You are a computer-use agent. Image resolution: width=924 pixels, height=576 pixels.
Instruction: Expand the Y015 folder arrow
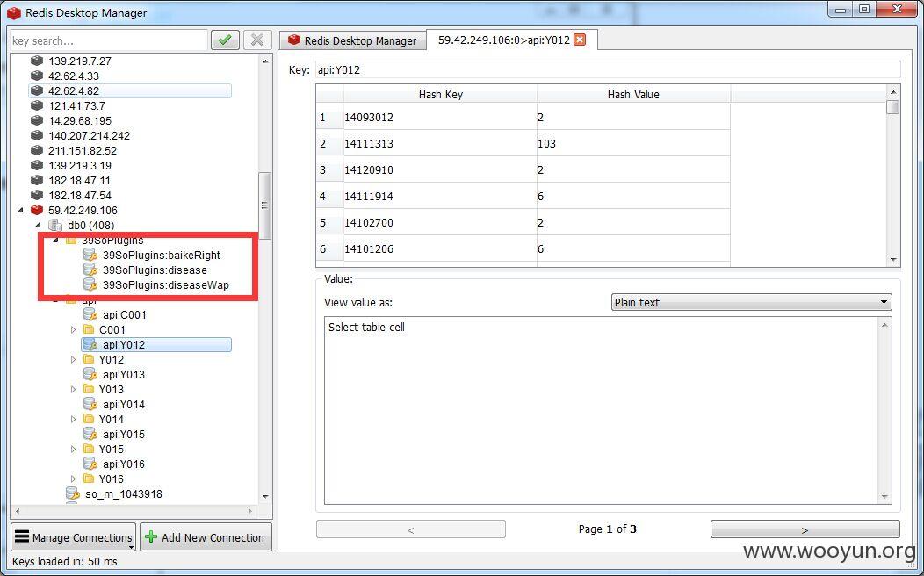[x=74, y=449]
